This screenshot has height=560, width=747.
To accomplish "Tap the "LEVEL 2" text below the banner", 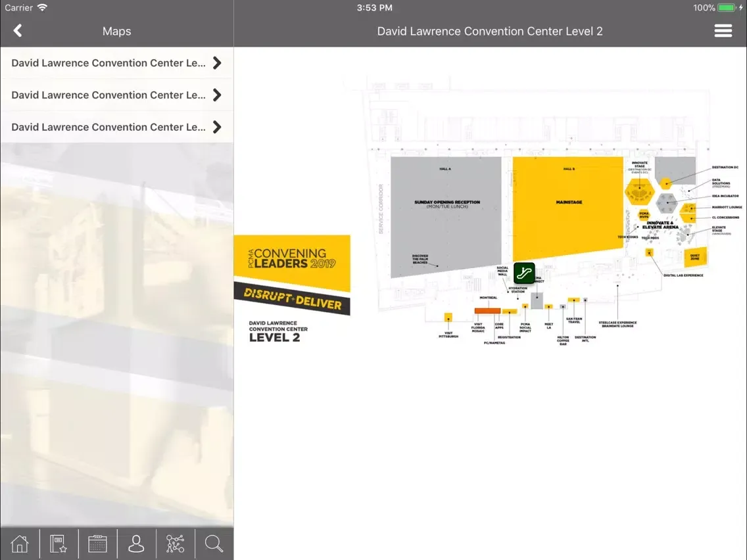I will (x=274, y=338).
